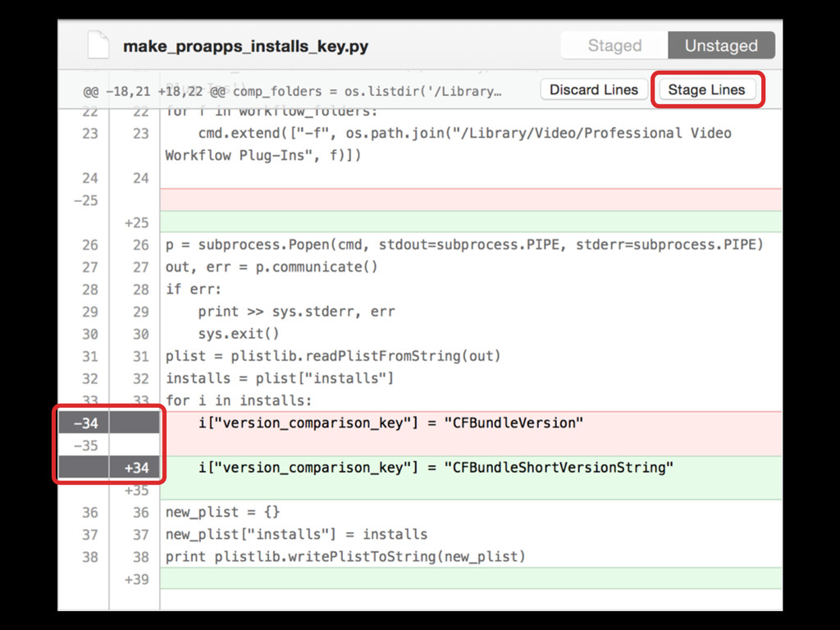Switch to the Unstaged tab
This screenshot has width=840, height=630.
721,46
